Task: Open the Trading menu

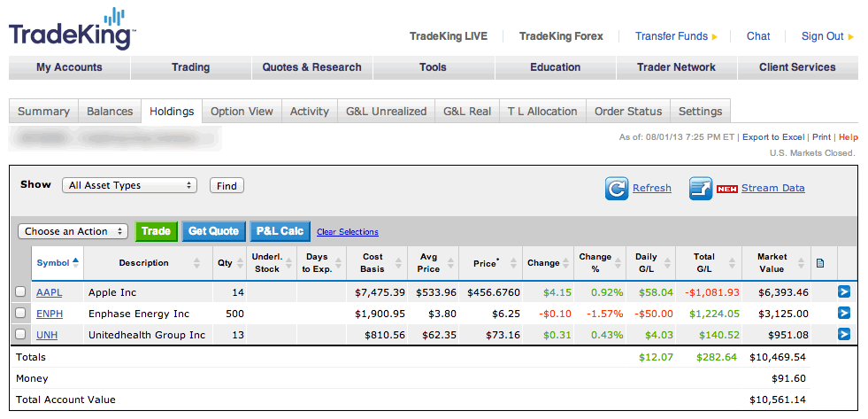Action: pyautogui.click(x=191, y=67)
